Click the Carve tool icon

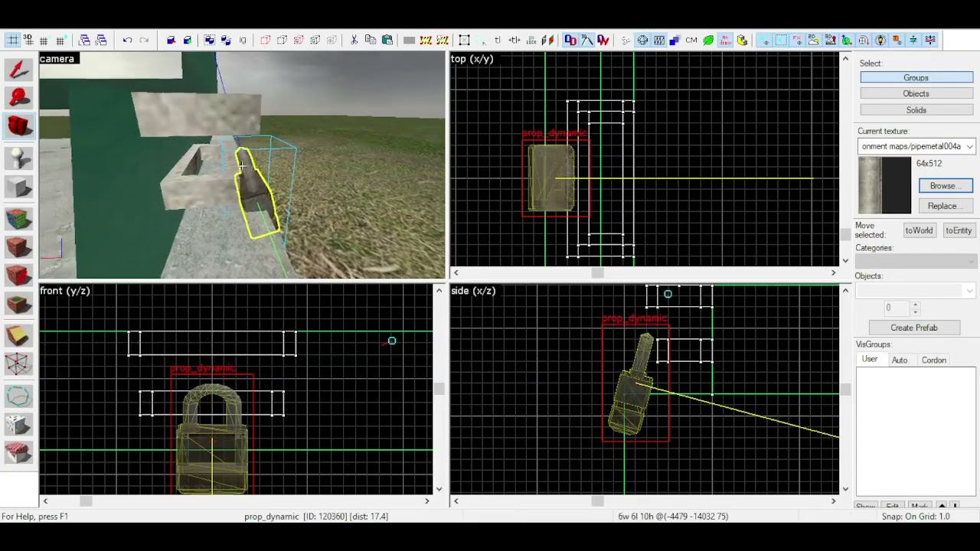click(171, 41)
